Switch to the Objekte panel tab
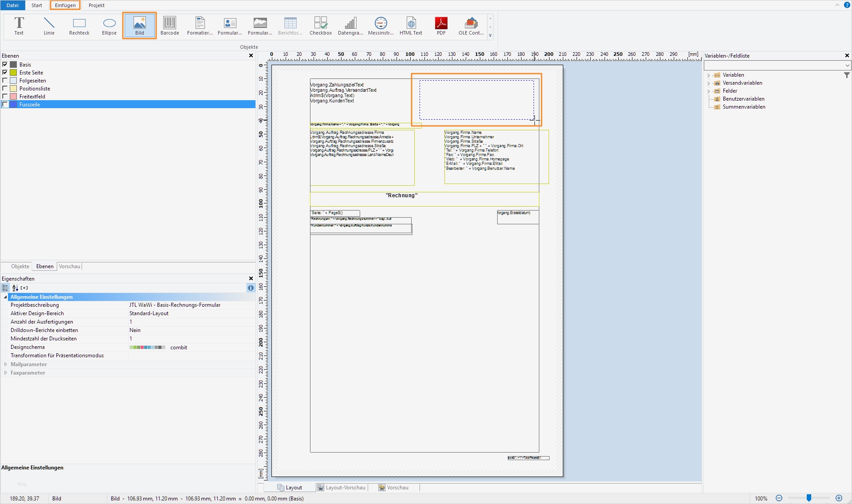Screen dimensions: 852x504 coord(20,266)
